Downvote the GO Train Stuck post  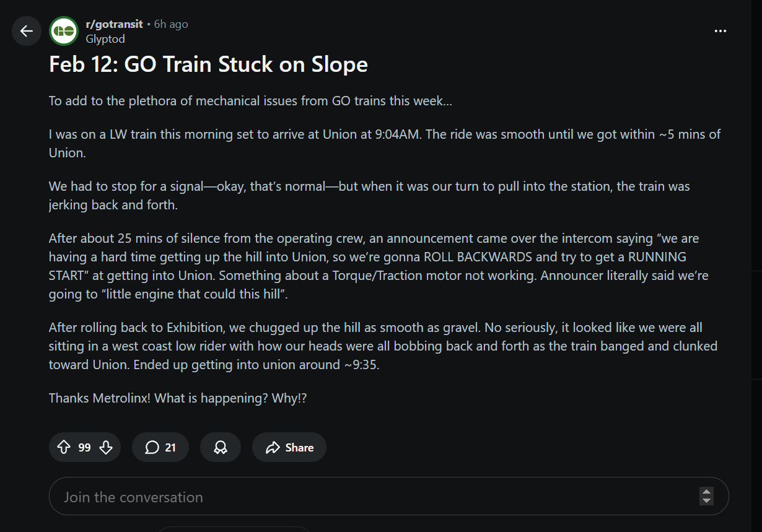point(106,448)
